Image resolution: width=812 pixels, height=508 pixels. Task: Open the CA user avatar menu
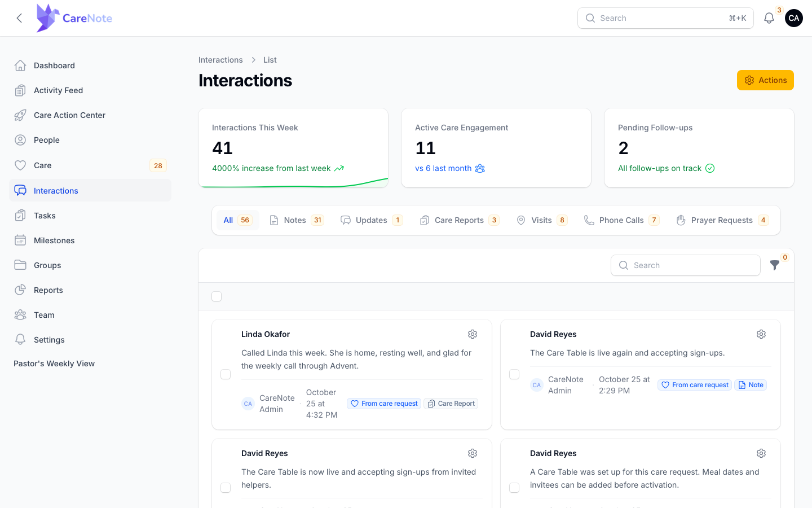point(794,18)
